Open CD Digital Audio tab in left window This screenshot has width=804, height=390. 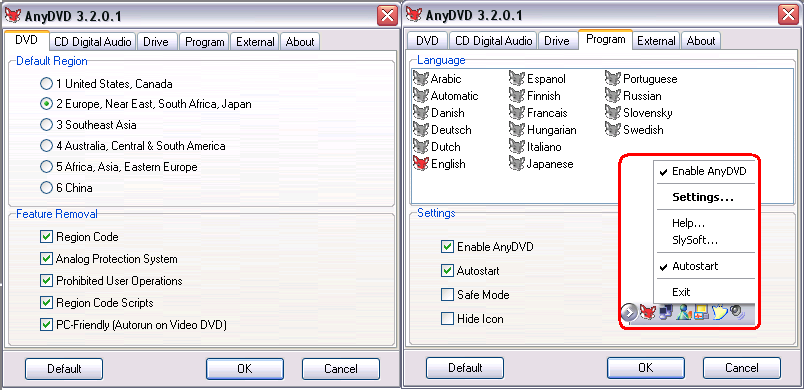tap(93, 42)
